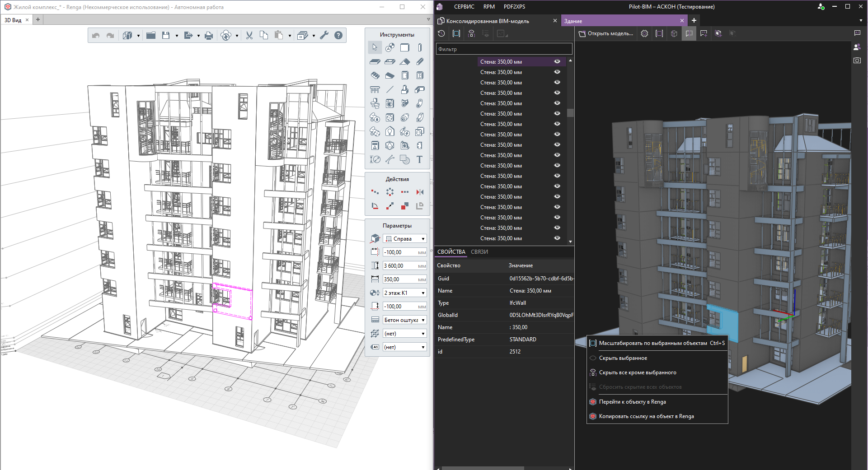Click the Фильтр filter input field
Viewport: 868px width, 470px height.
pos(504,49)
